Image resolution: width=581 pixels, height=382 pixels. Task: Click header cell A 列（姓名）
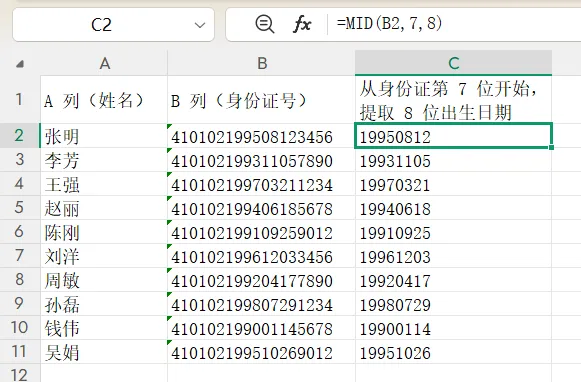pyautogui.click(x=104, y=99)
